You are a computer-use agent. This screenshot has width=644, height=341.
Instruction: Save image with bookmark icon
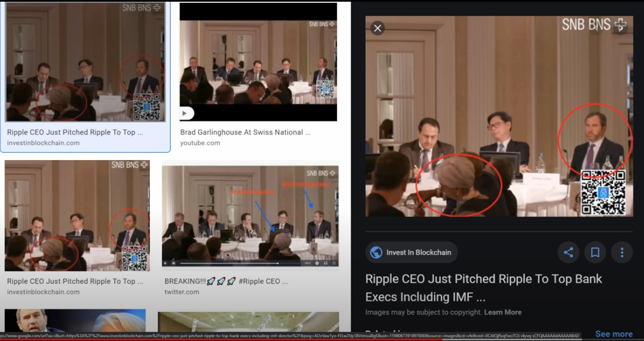[x=595, y=252]
